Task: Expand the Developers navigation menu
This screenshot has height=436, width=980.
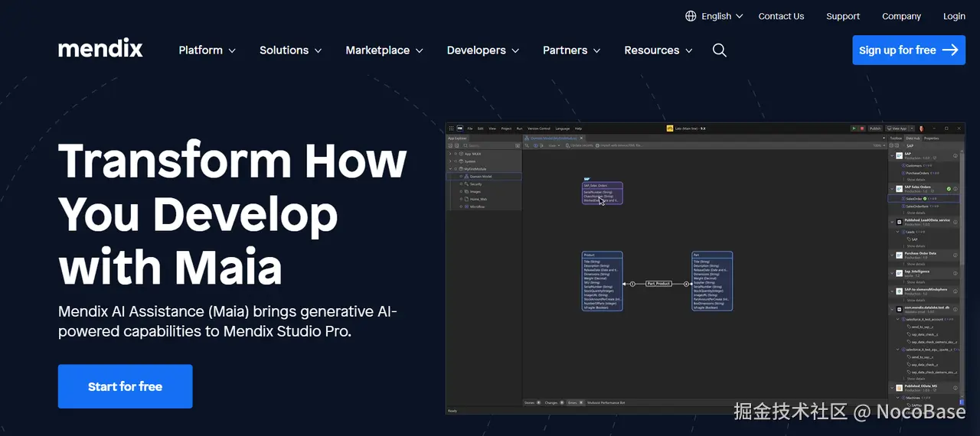Action: [x=483, y=50]
